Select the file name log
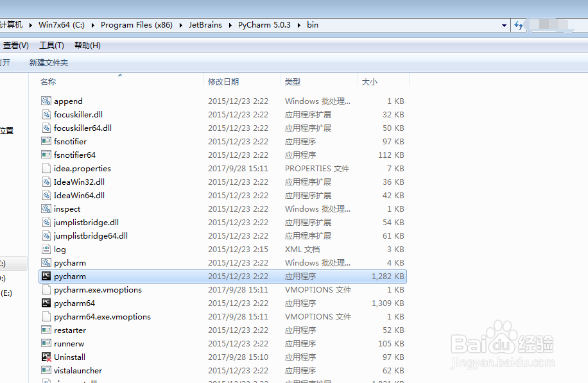The image size is (588, 383). pyautogui.click(x=60, y=249)
